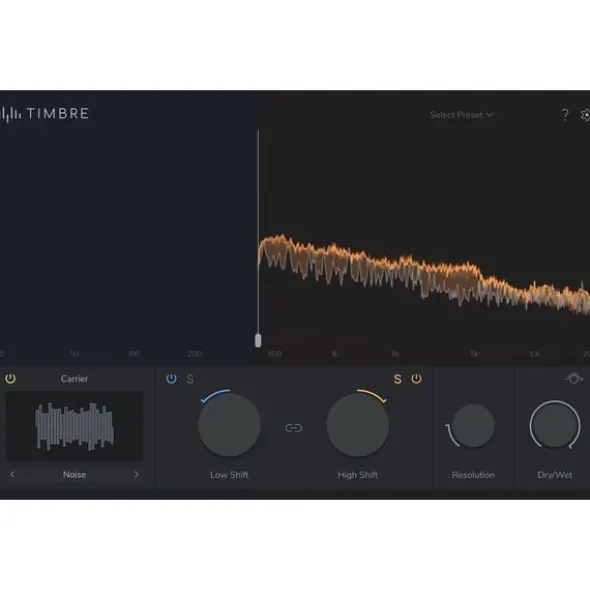Toggle the link icon between shift knobs

pyautogui.click(x=293, y=428)
